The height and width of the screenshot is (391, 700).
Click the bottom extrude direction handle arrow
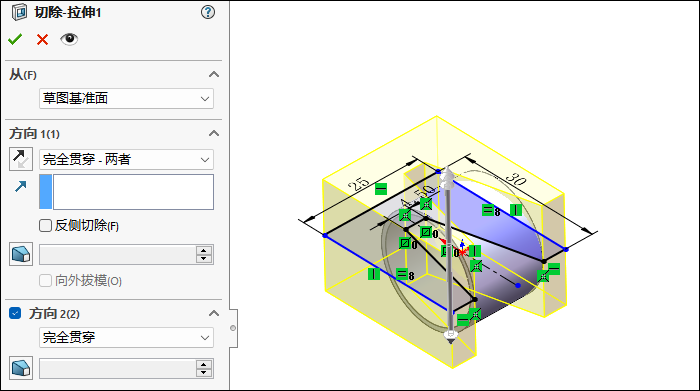[451, 337]
